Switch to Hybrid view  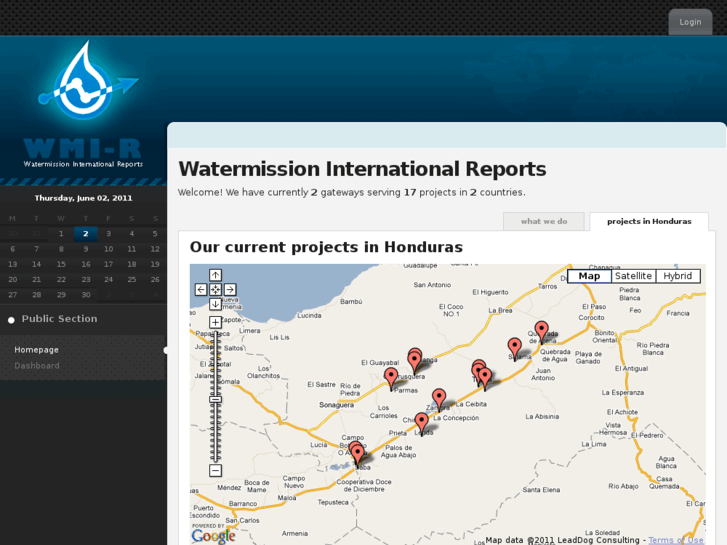coord(677,276)
